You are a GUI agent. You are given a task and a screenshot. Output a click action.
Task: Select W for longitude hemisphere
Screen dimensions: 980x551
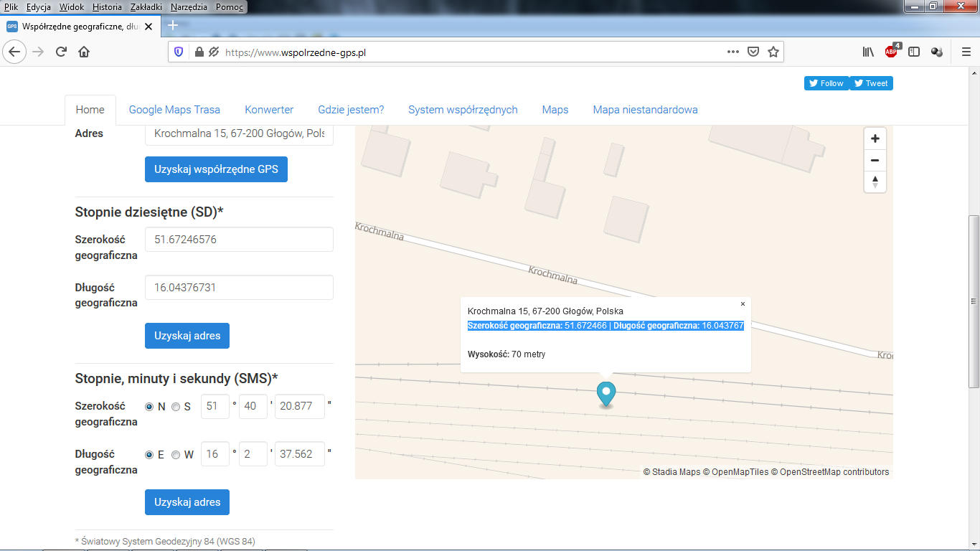click(x=176, y=455)
